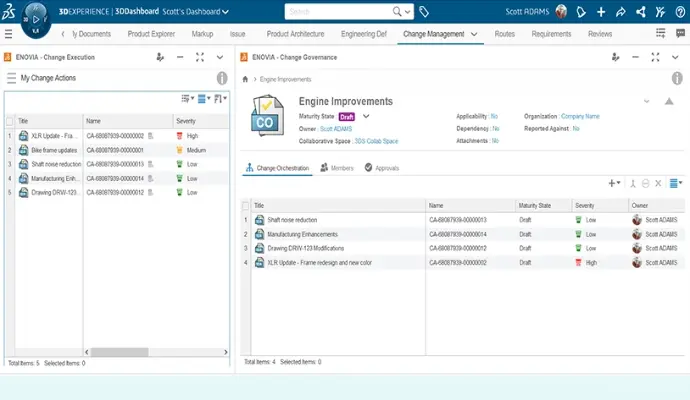Toggle select-all checkbox in My Change Actions
Screen dimensions: 690x400
(x=9, y=121)
